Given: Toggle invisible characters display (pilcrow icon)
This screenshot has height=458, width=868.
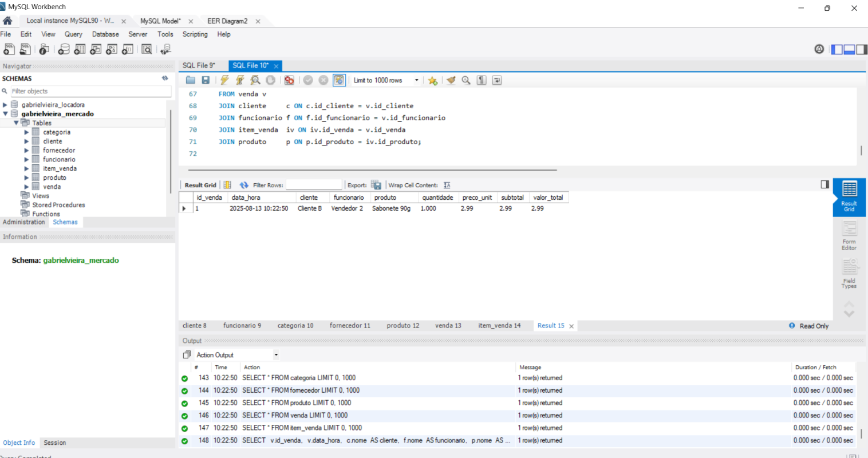Looking at the screenshot, I should 482,80.
